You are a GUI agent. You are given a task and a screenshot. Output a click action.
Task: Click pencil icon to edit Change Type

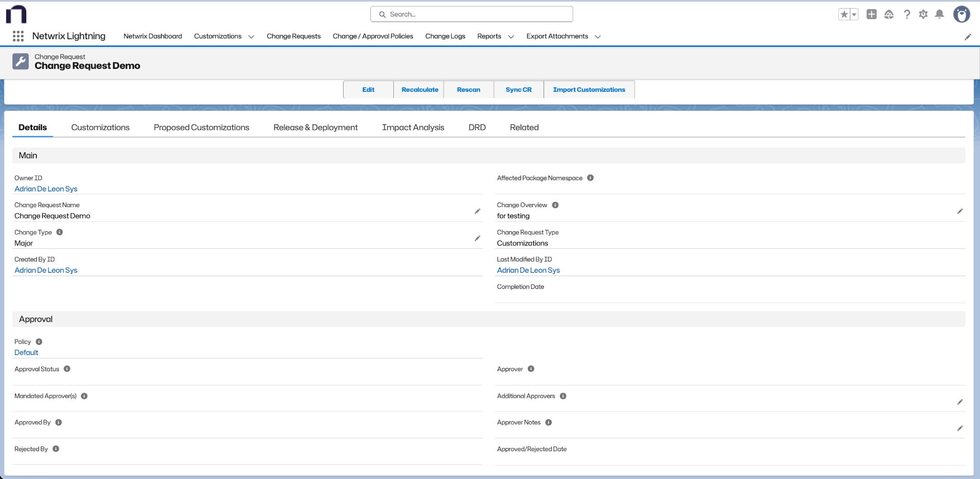point(477,238)
